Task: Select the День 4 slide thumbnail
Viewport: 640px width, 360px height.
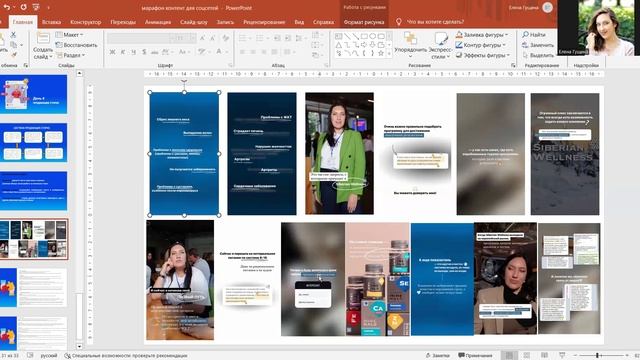Action: (x=33, y=94)
